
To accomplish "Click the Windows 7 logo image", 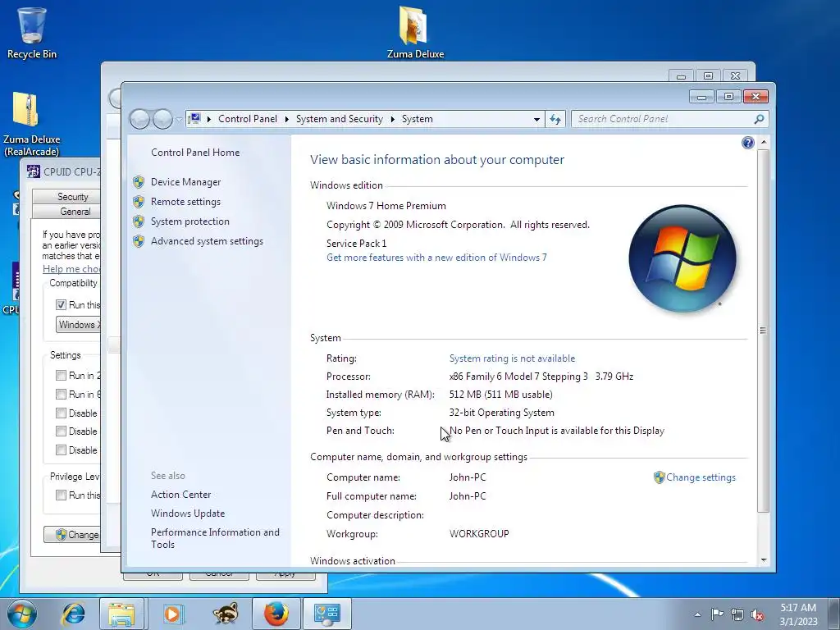I will (682, 258).
